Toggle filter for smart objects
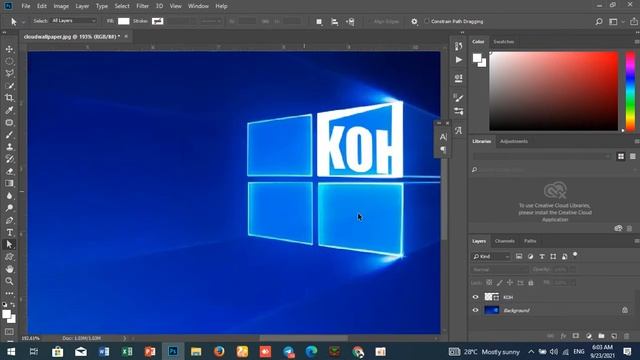 click(564, 256)
